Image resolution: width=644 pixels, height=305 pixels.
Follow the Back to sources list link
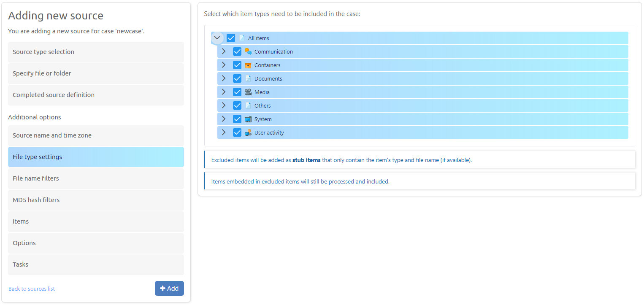pyautogui.click(x=31, y=289)
